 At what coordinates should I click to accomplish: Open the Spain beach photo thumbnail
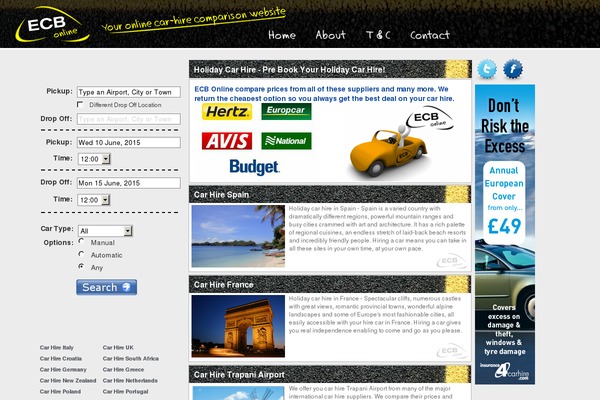pos(238,236)
